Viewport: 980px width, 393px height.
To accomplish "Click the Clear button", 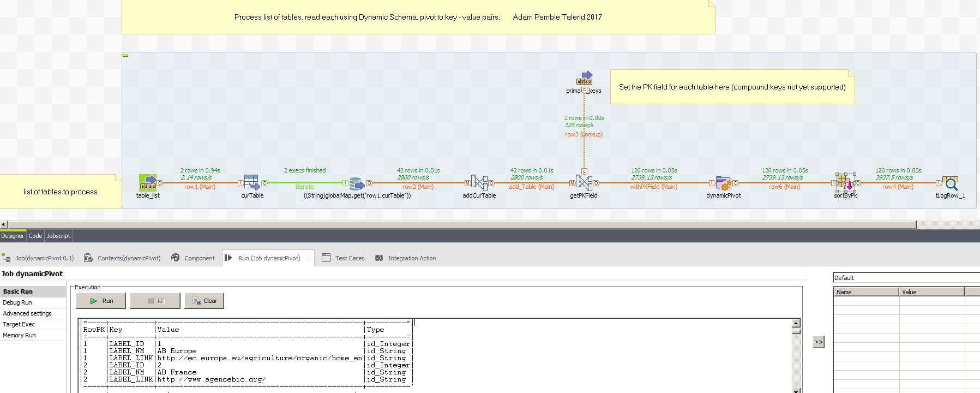I will pos(205,301).
